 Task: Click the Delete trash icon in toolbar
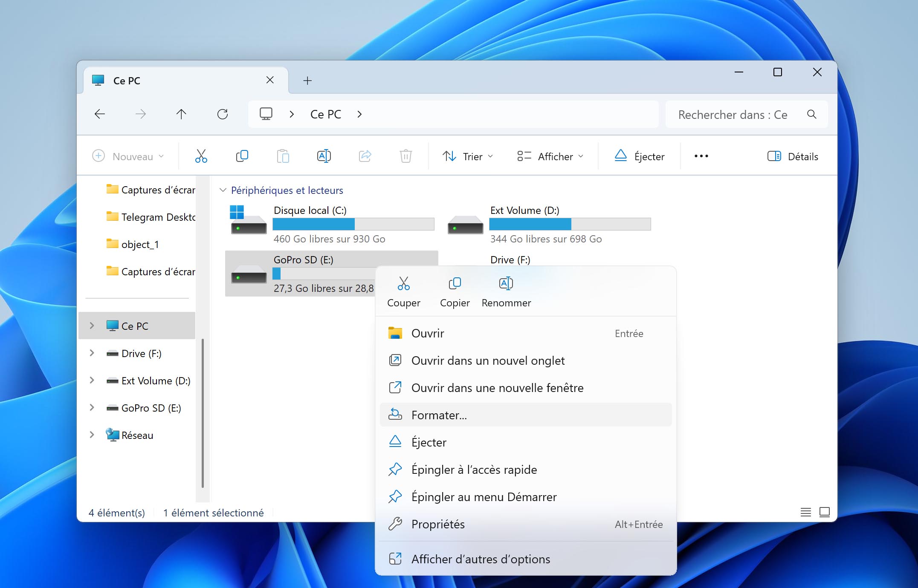(406, 156)
